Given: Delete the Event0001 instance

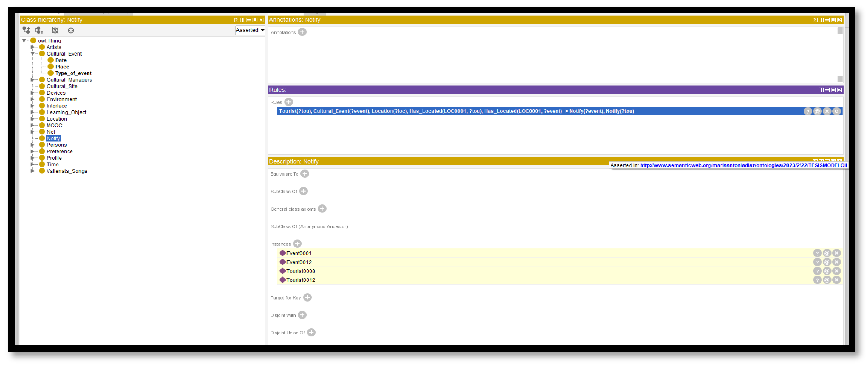Looking at the screenshot, I should tap(836, 253).
